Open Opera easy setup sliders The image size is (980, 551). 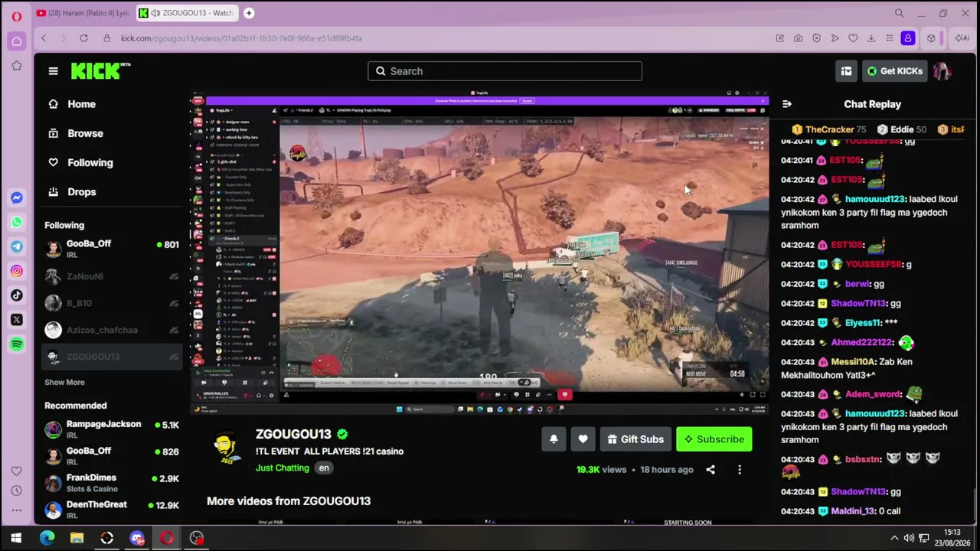(890, 38)
